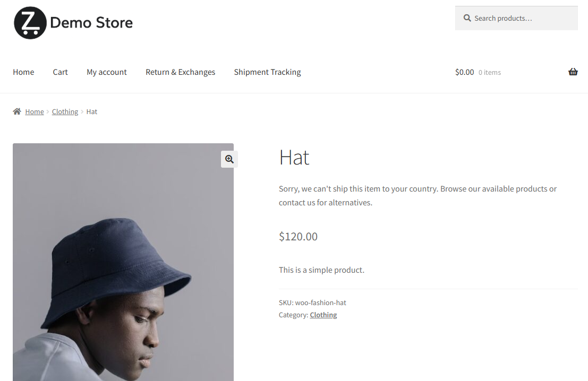
Task: Open Shipment Tracking page
Action: [267, 72]
